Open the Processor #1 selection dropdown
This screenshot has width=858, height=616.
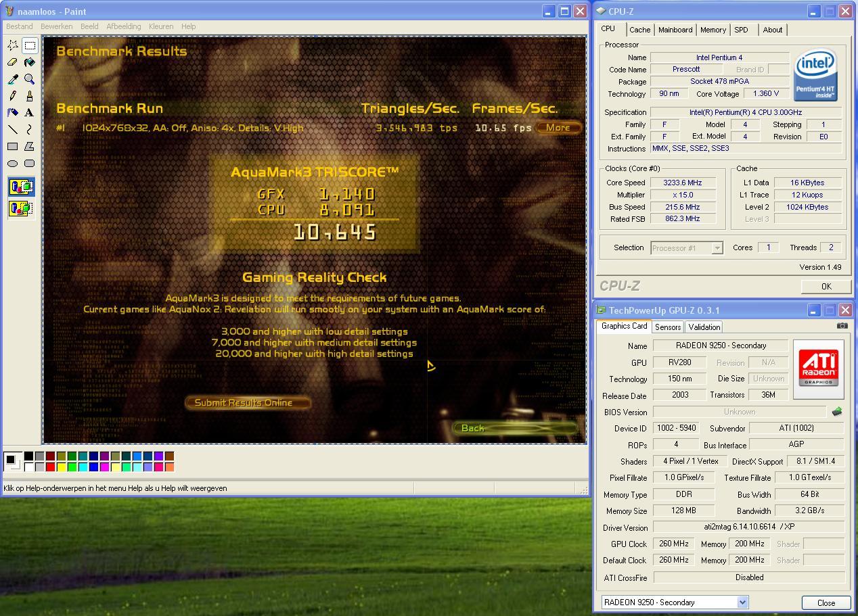[x=717, y=248]
